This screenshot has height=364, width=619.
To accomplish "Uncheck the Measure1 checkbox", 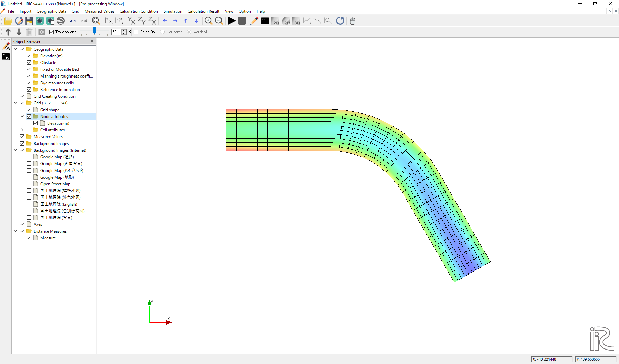I will click(29, 238).
